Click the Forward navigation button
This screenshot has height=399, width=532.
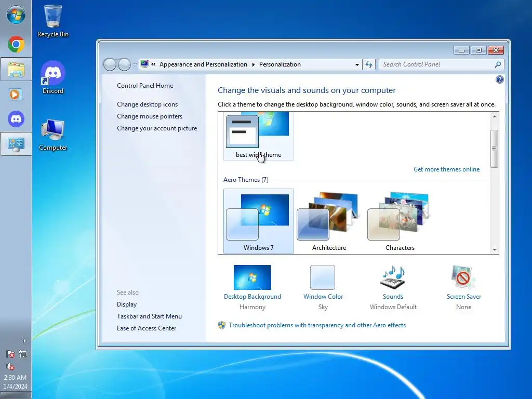(124, 64)
